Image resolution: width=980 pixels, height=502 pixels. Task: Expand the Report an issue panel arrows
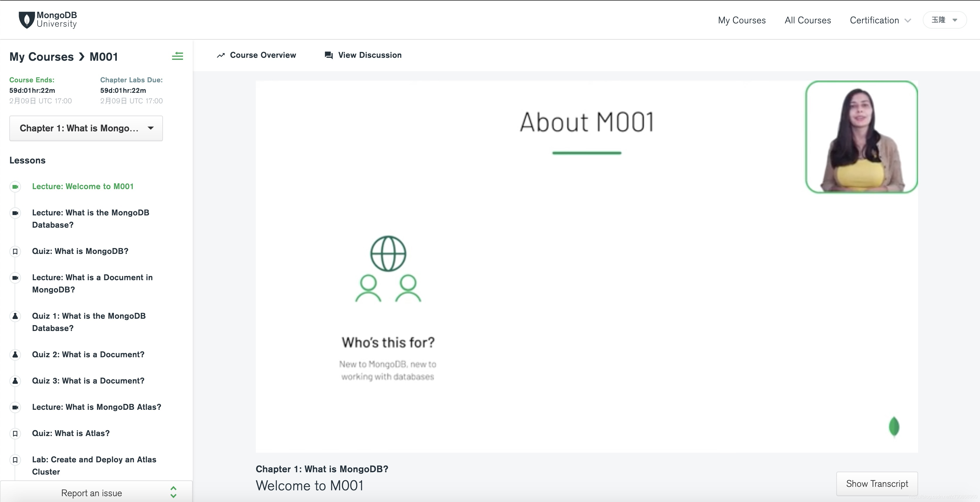point(173,492)
